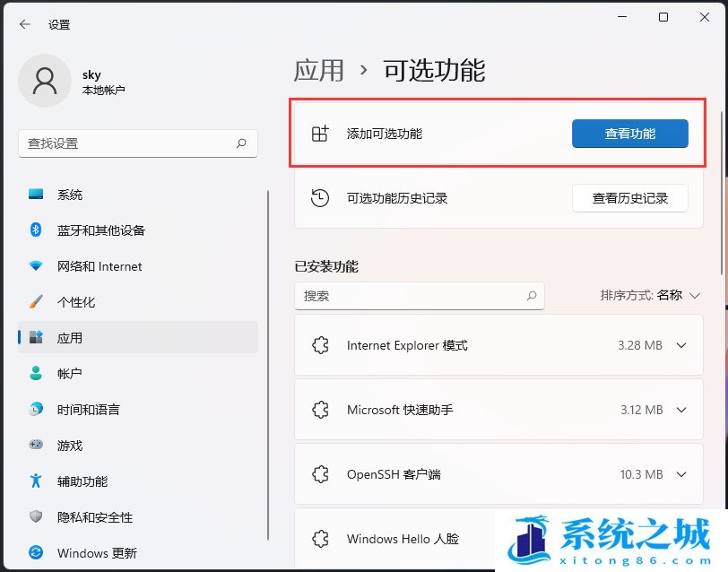Screen dimensions: 728x572
Task: Select the 辅助功能 accessibility icon
Action: point(36,481)
